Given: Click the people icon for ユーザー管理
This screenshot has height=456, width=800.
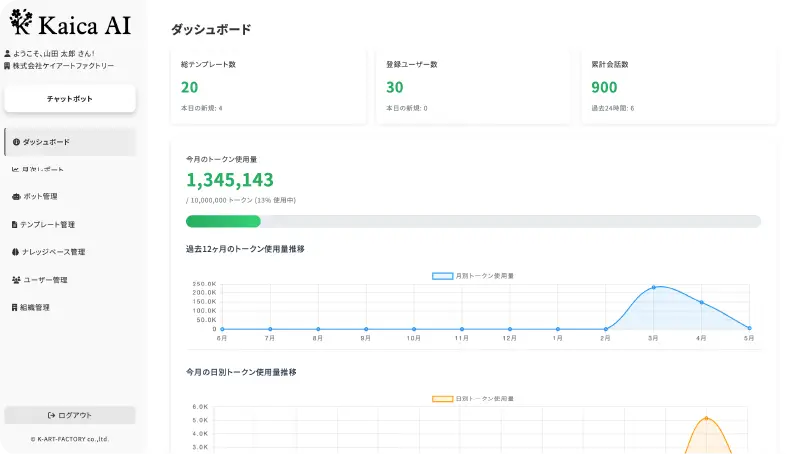Looking at the screenshot, I should tap(16, 280).
